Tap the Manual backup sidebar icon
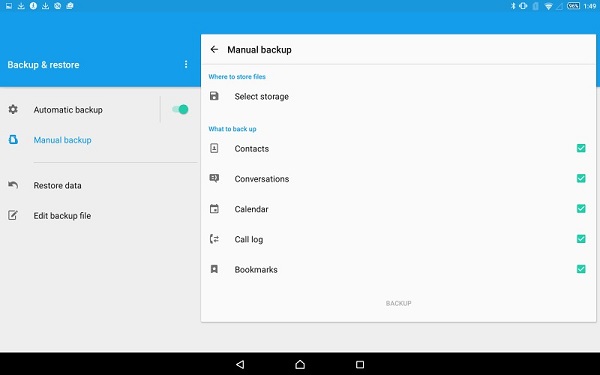This screenshot has height=375, width=600. pyautogui.click(x=13, y=140)
